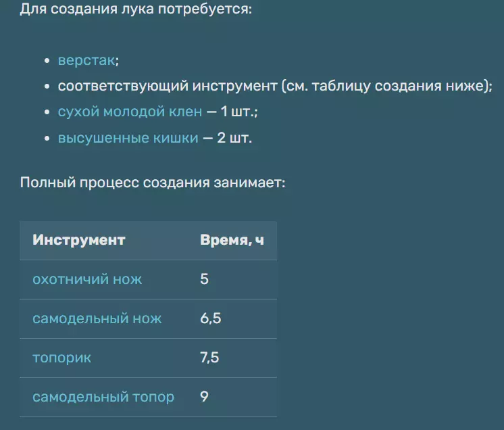Screen dimensions: 504x430
Task: Click the "2 шт." quantity text
Action: tap(234, 138)
